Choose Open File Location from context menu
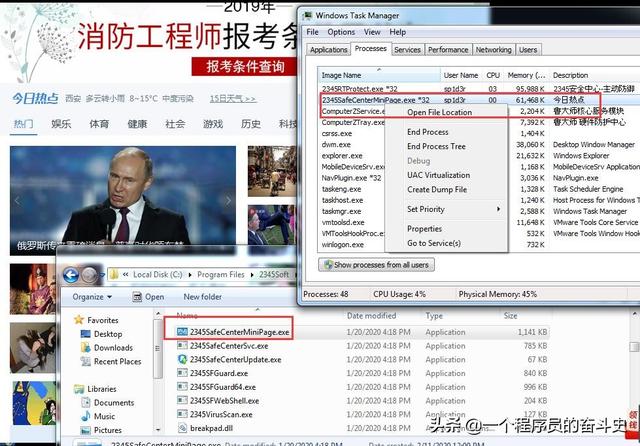This screenshot has width=640, height=446. 447,112
